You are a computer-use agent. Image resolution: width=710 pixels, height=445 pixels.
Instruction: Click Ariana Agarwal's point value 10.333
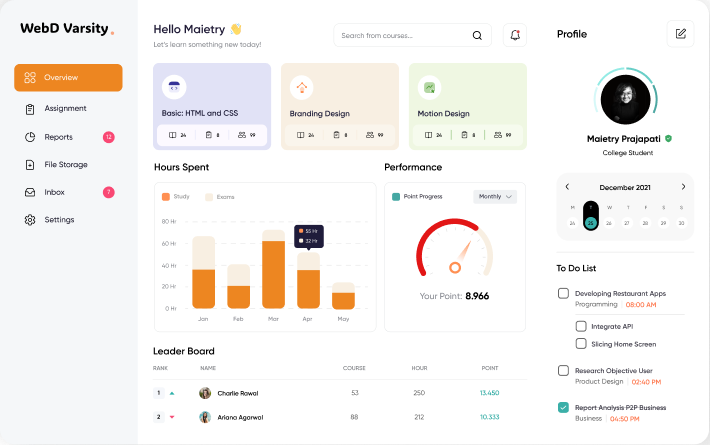click(489, 417)
